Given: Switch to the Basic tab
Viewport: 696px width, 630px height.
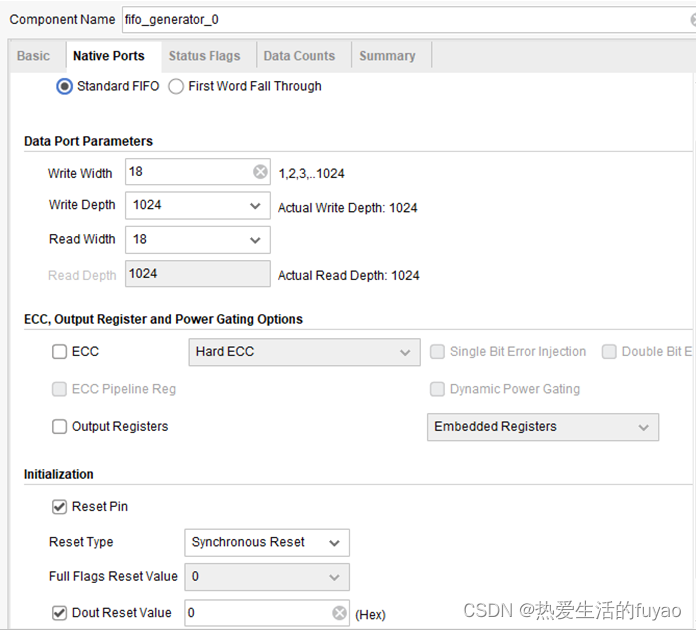Looking at the screenshot, I should coord(33,56).
